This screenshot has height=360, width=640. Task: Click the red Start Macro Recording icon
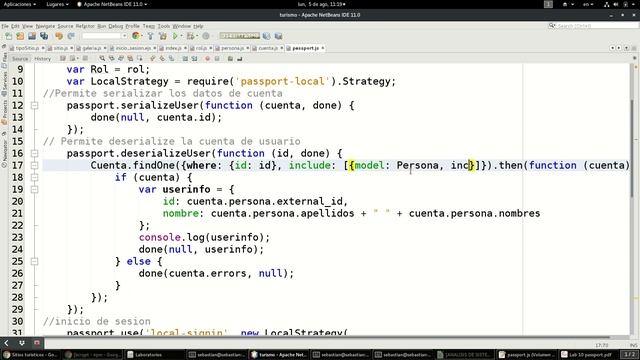[207, 59]
